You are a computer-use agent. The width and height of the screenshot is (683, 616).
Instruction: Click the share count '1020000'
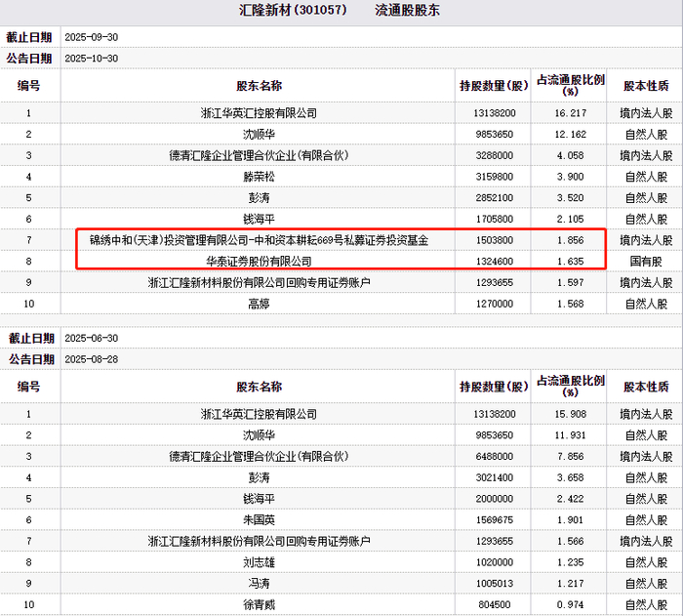495,562
